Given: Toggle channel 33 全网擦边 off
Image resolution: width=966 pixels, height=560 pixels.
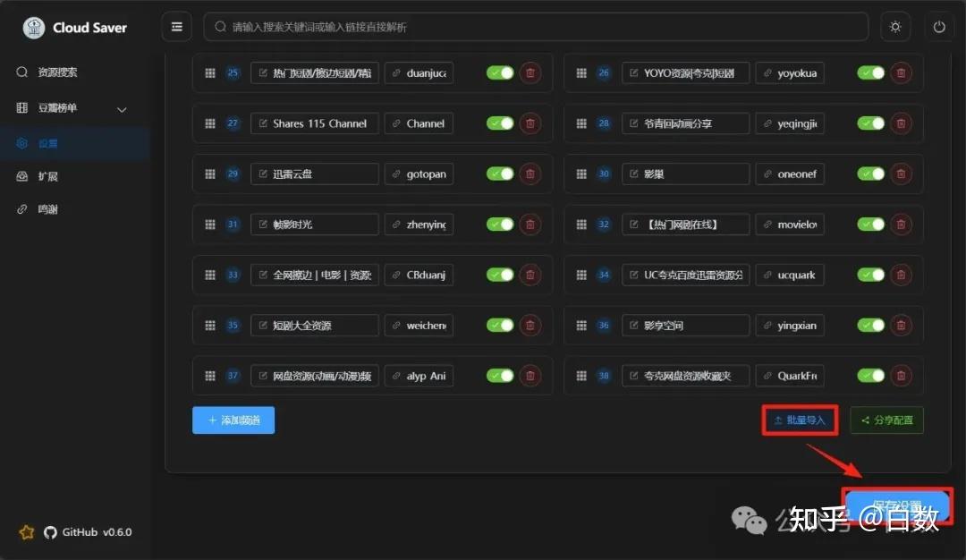Looking at the screenshot, I should pyautogui.click(x=499, y=275).
